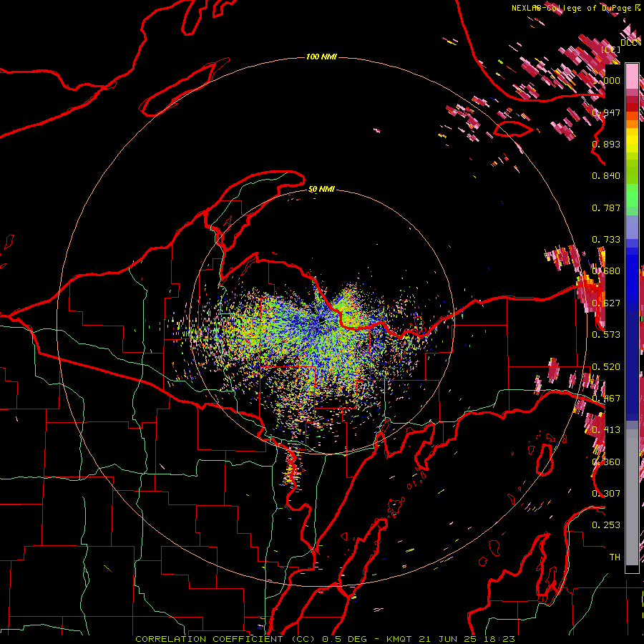The image size is (644, 644).
Task: Click the 0.307 legend value
Action: [x=606, y=494]
